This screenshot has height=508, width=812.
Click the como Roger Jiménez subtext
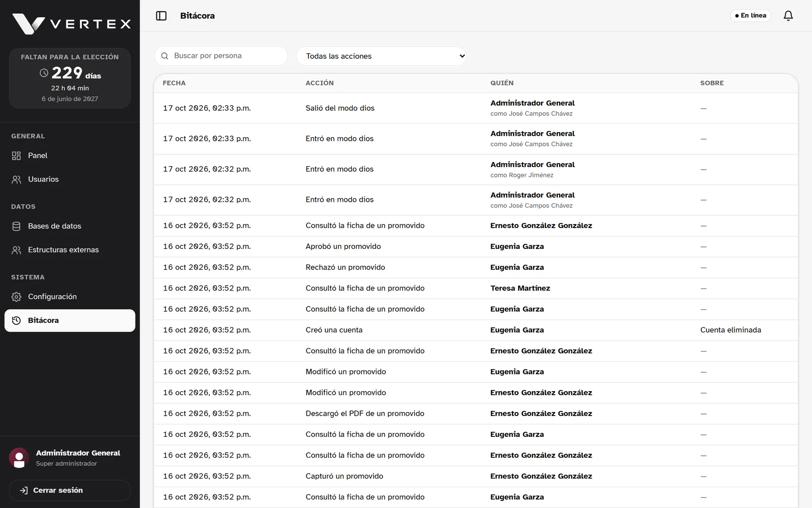(522, 175)
